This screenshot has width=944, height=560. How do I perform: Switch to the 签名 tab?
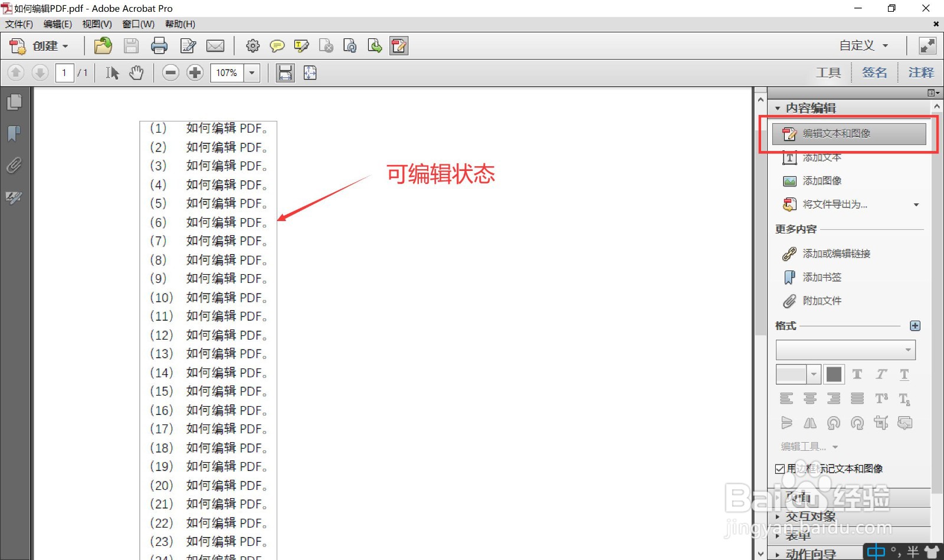point(874,73)
